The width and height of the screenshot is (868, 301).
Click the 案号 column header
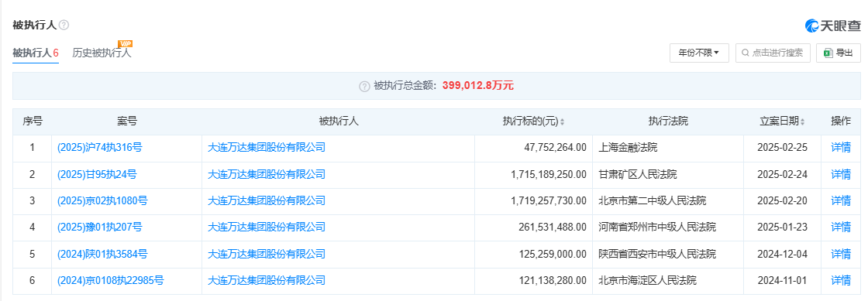coord(127,122)
